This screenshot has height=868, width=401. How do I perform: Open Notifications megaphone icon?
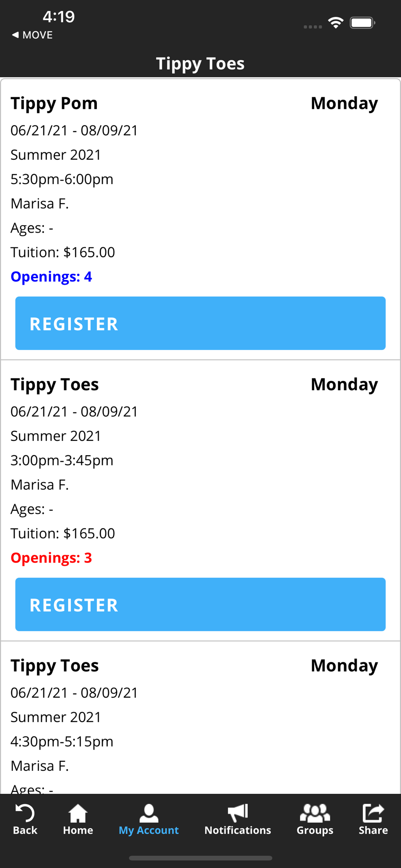pos(238,813)
